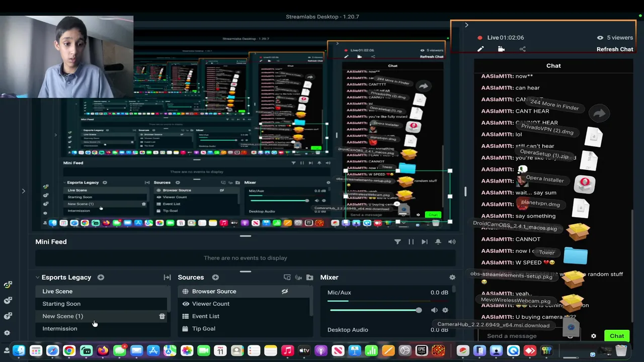The height and width of the screenshot is (362, 644).
Task: Select the Event List source
Action: point(245,316)
